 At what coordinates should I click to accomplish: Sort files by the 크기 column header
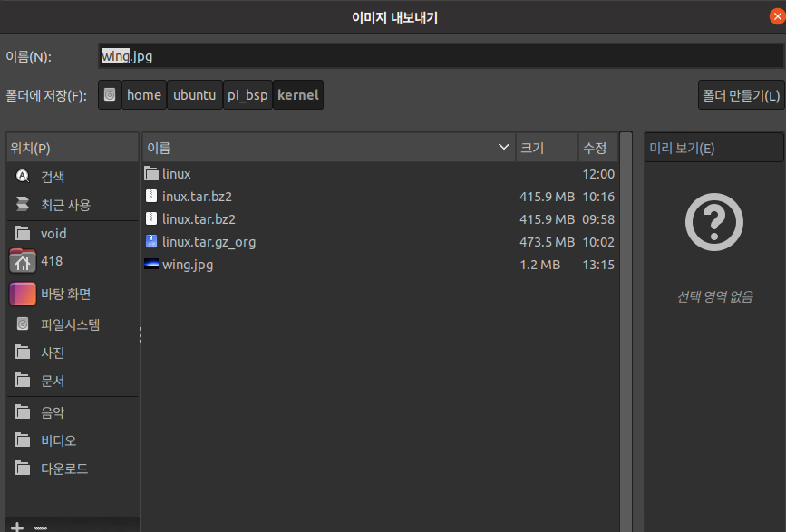547,148
